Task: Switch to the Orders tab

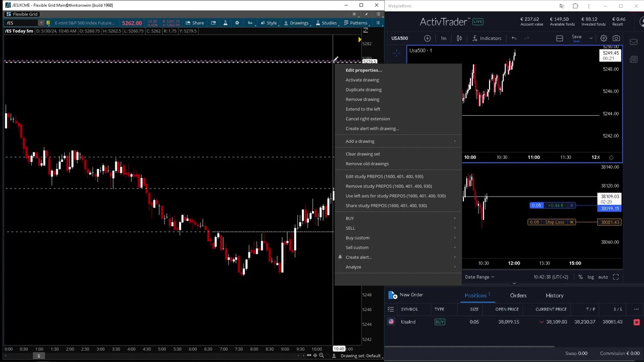Action: 518,296
